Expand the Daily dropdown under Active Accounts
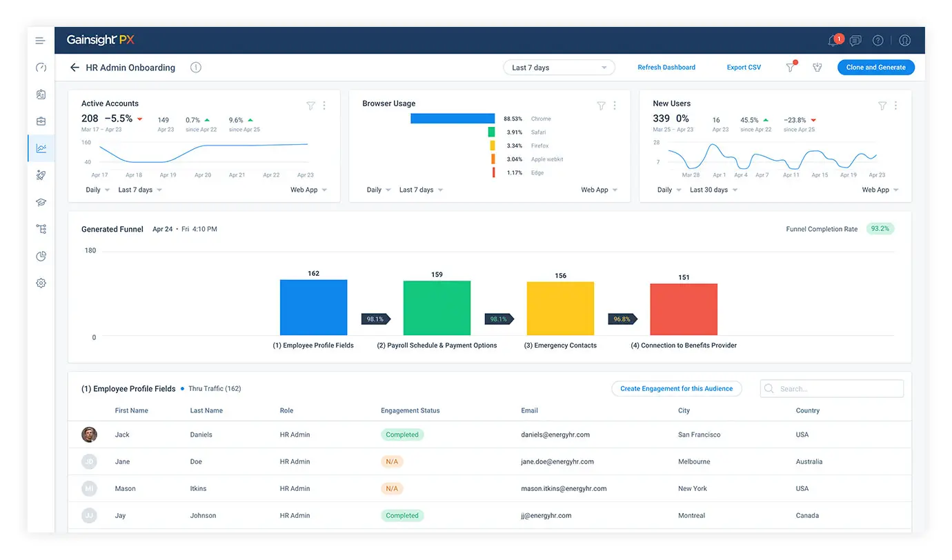Image resolution: width=952 pixels, height=560 pixels. (x=96, y=190)
